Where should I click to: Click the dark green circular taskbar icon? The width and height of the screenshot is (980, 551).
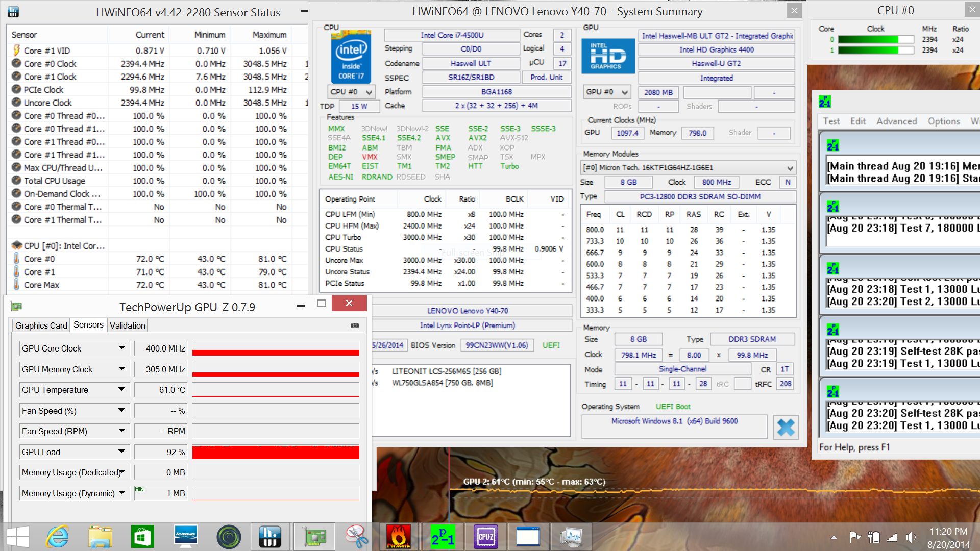228,537
